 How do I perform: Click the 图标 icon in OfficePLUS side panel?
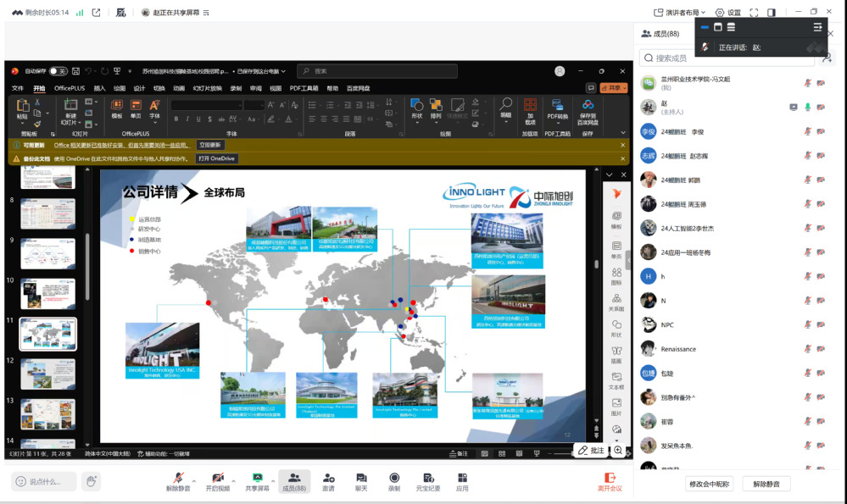pyautogui.click(x=616, y=273)
